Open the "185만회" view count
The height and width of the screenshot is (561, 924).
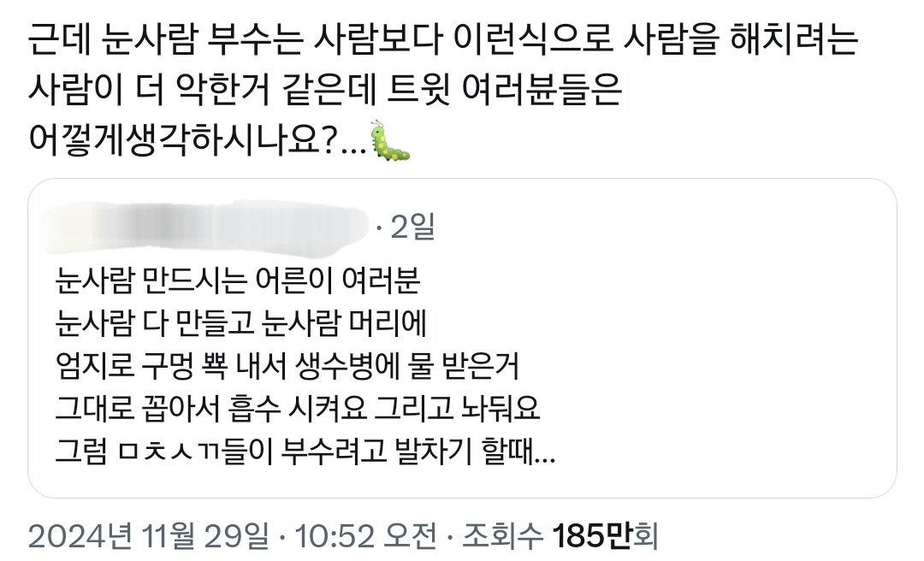(604, 536)
